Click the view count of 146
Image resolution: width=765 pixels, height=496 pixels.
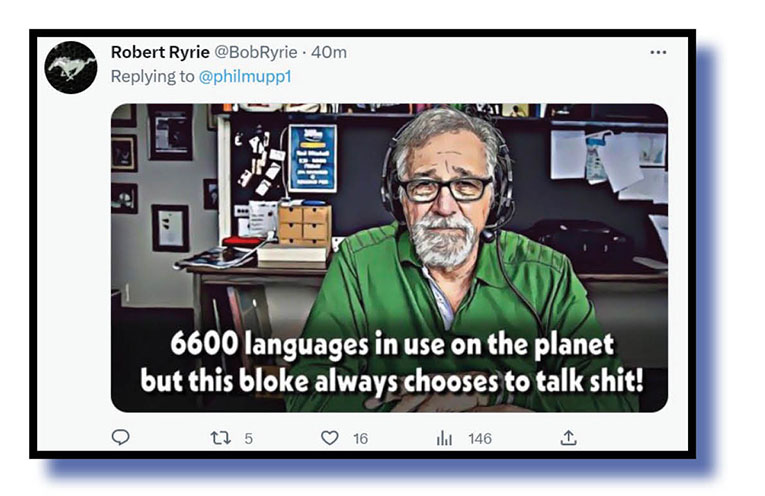[480, 439]
